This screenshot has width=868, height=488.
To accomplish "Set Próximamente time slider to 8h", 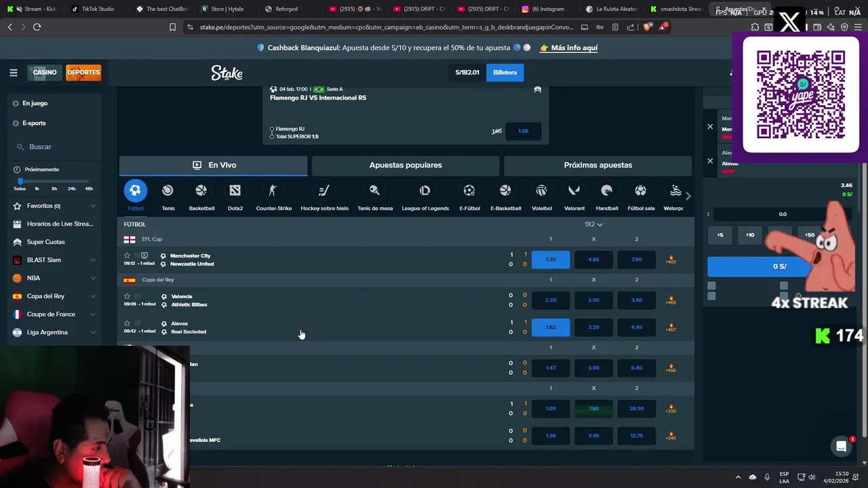I will pos(54,188).
